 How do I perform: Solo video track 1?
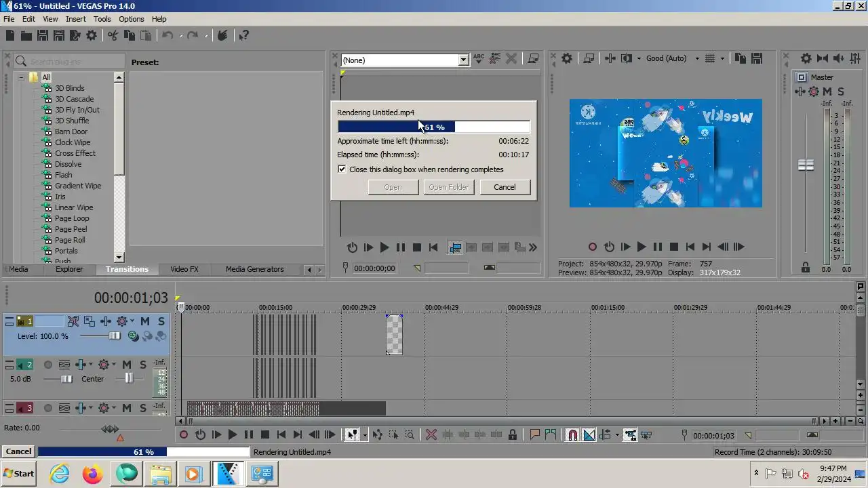[x=161, y=321]
